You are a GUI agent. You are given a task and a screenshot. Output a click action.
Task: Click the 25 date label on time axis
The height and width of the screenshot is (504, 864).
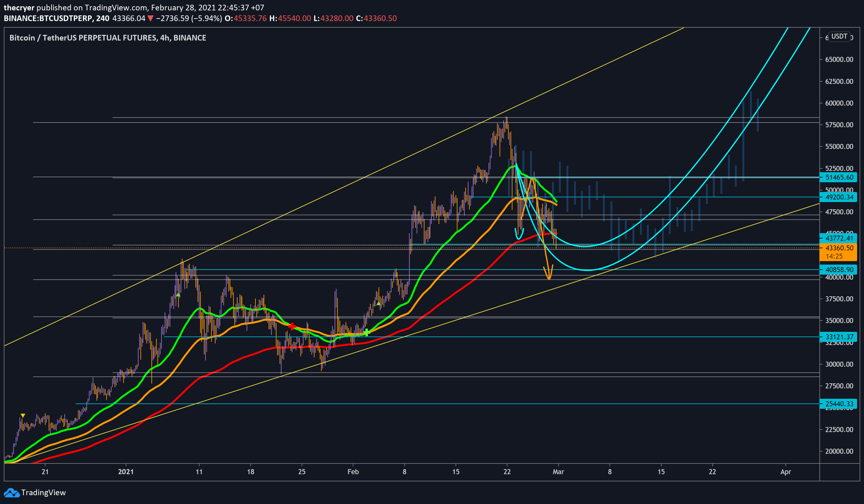302,472
